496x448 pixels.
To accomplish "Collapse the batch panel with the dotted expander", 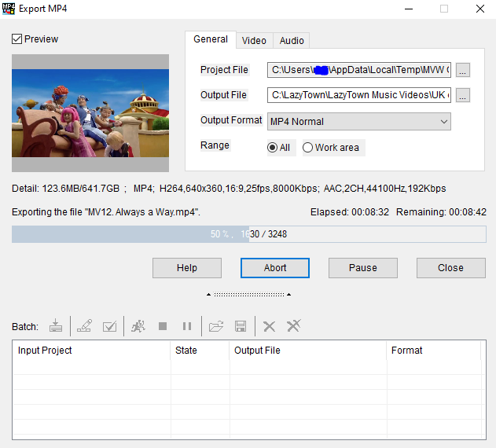I will tap(249, 295).
